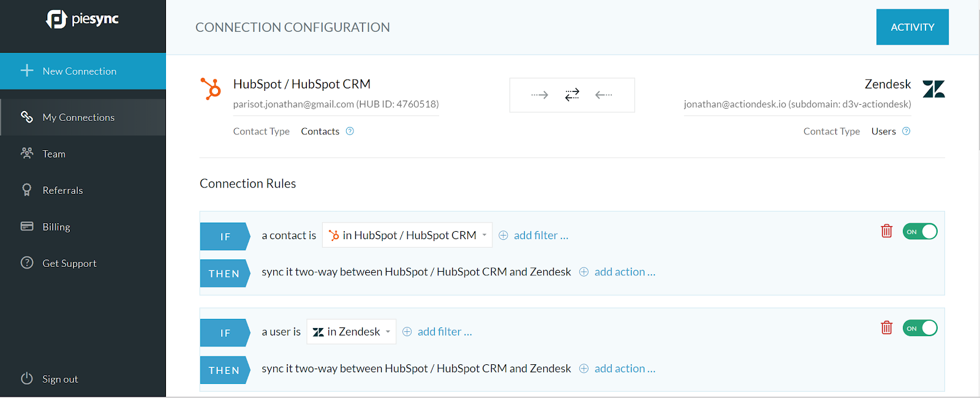Open the 'in Zendesk' dropdown
This screenshot has width=980, height=398.
click(351, 332)
